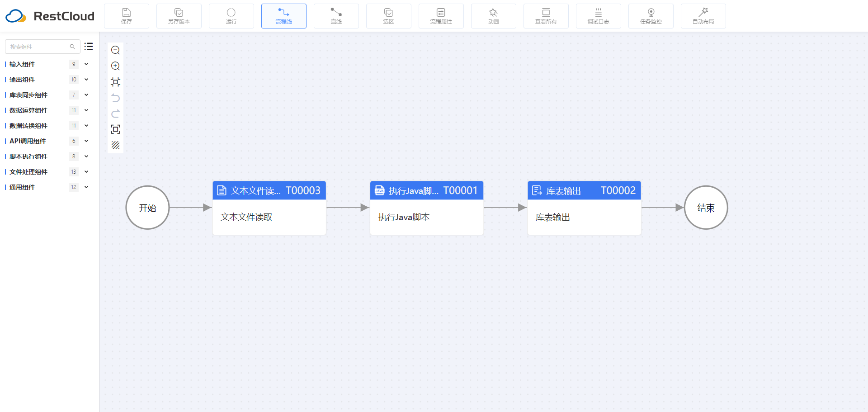Toggle the 动画 animation button
868x412 pixels.
494,16
